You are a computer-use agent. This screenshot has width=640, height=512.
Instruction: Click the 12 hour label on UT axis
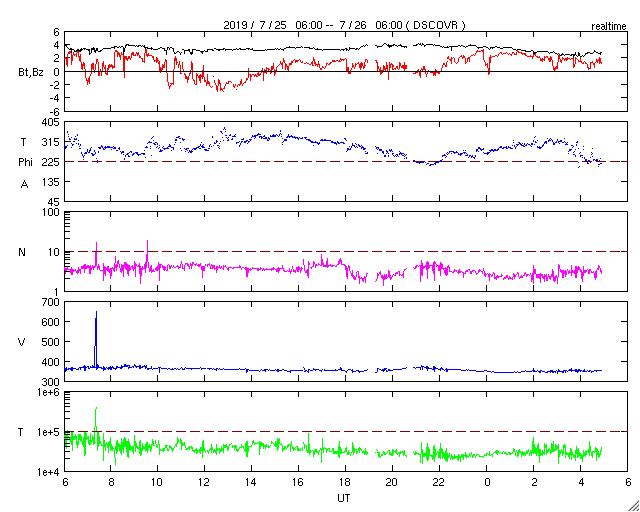[204, 483]
